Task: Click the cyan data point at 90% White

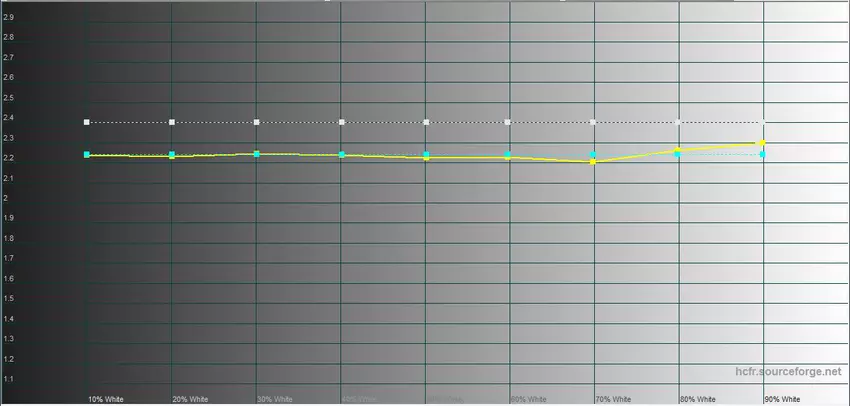Action: point(763,154)
